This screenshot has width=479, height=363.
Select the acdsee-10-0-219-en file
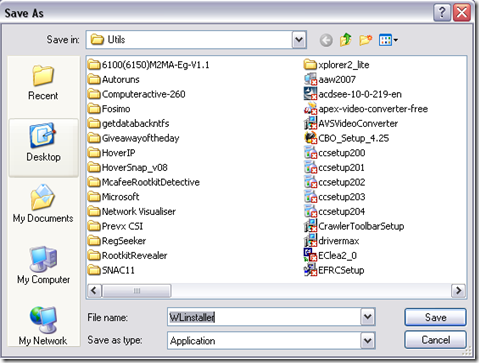(353, 94)
